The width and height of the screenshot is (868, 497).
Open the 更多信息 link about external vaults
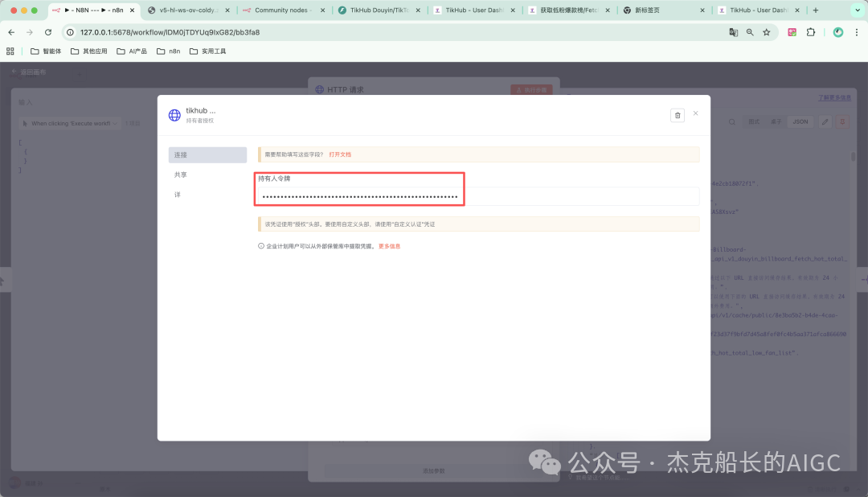pyautogui.click(x=389, y=246)
